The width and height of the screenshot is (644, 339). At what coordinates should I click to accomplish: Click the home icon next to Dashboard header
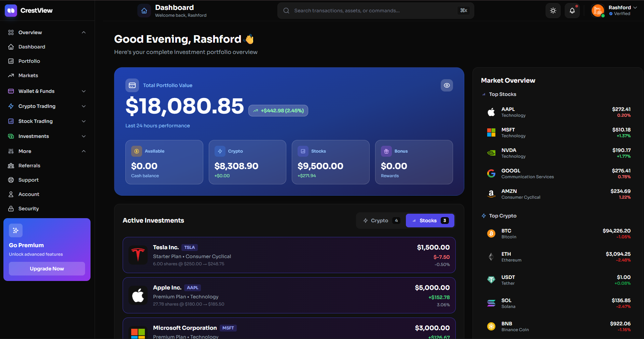pos(144,11)
